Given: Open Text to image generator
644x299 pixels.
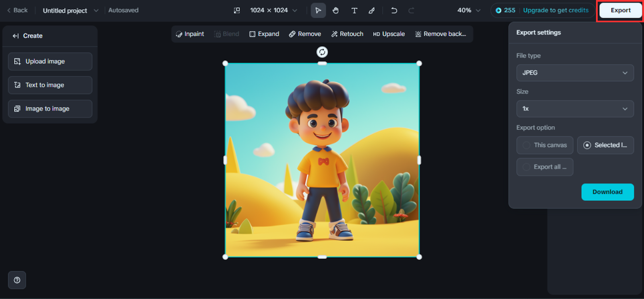Looking at the screenshot, I should 50,85.
